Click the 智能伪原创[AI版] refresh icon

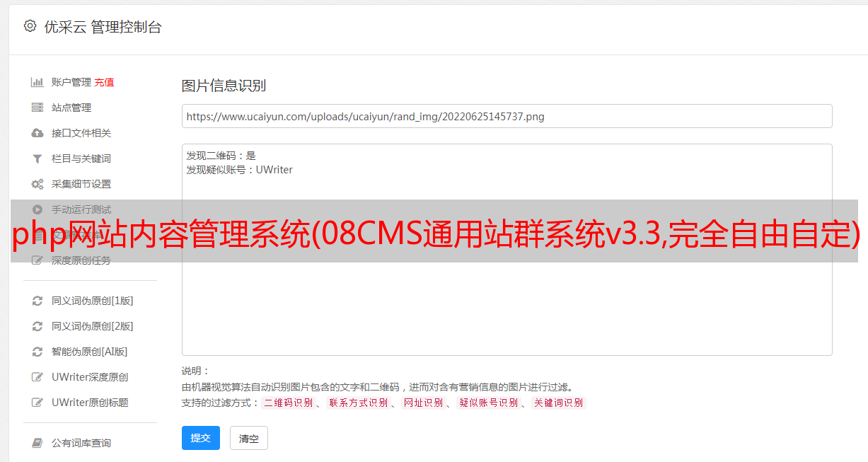37,352
